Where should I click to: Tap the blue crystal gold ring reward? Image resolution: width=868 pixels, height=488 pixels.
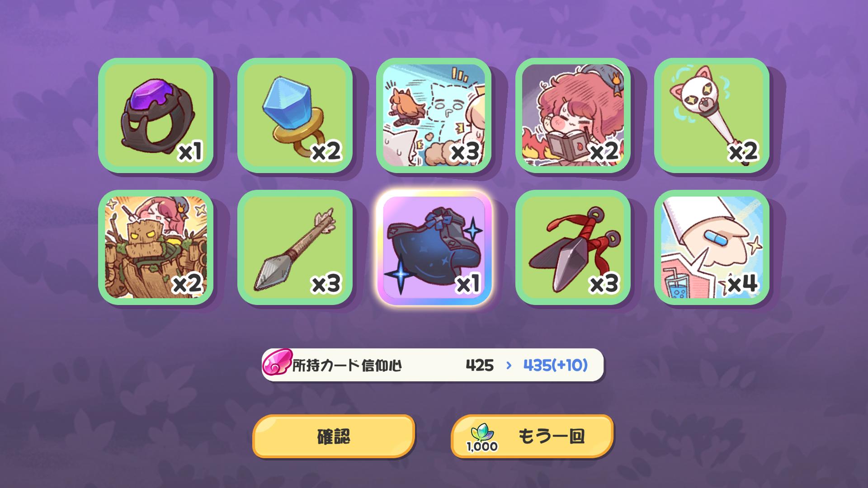(295, 115)
